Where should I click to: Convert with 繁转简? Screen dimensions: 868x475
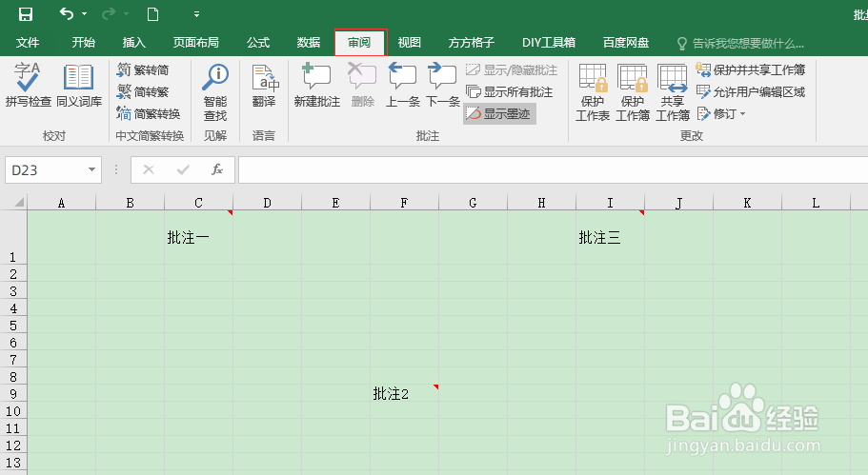click(x=143, y=70)
